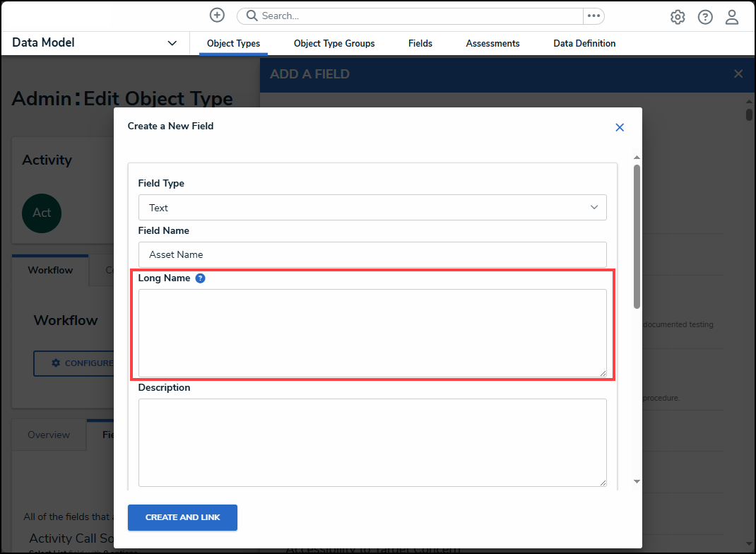
Task: Expand the Data Model dropdown
Action: coord(172,43)
